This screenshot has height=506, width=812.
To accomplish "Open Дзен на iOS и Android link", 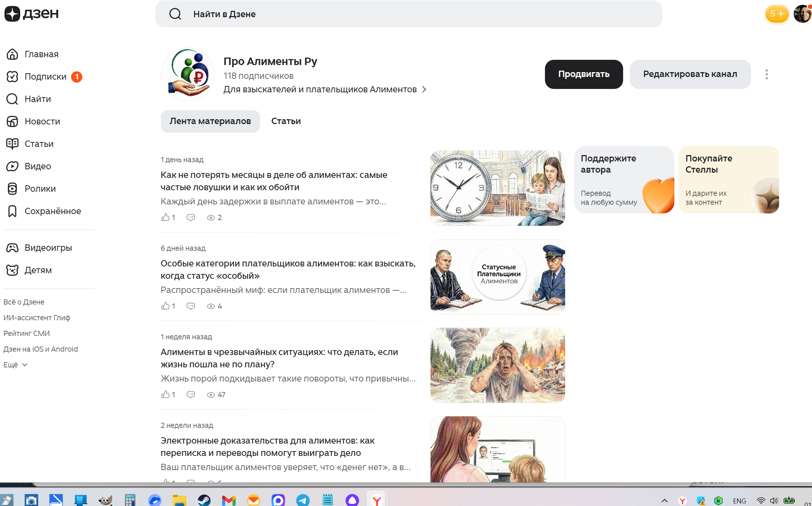I will (41, 349).
